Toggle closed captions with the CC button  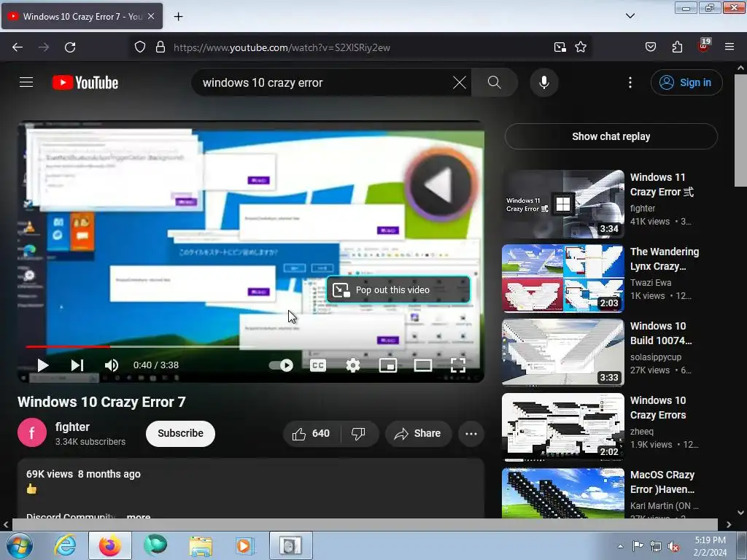(318, 365)
